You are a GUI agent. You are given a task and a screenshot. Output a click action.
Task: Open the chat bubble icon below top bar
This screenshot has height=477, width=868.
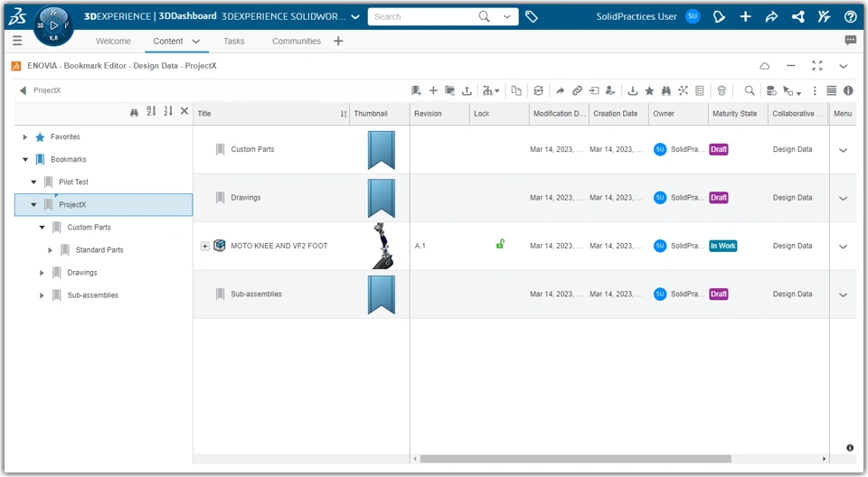click(x=850, y=40)
